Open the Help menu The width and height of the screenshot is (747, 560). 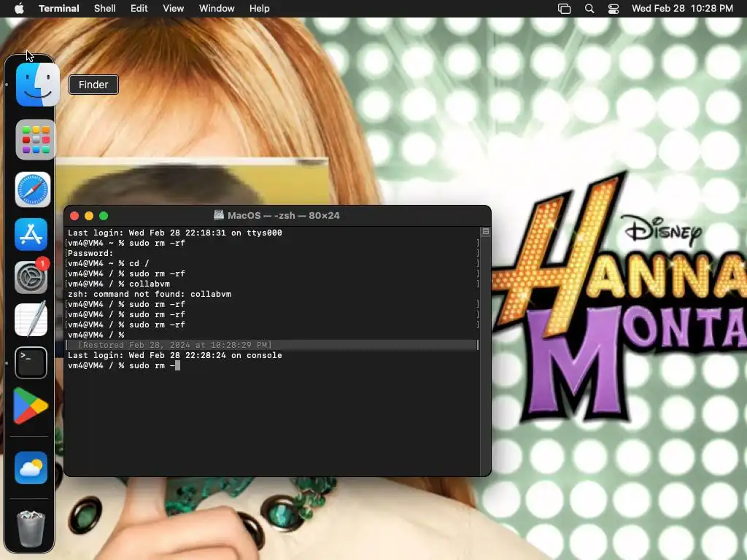point(260,9)
